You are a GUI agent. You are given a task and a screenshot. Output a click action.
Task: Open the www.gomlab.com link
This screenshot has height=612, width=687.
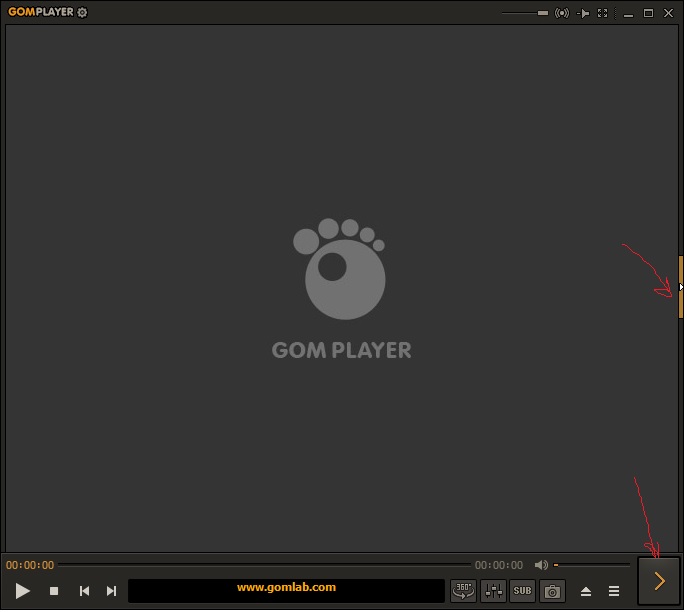tap(287, 589)
